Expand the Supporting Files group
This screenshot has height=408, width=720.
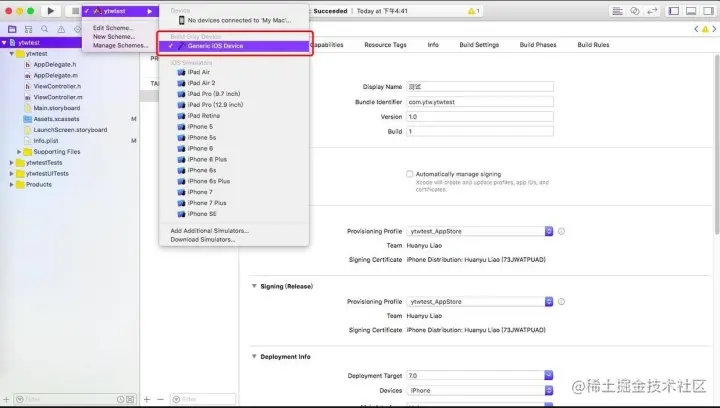click(19, 151)
